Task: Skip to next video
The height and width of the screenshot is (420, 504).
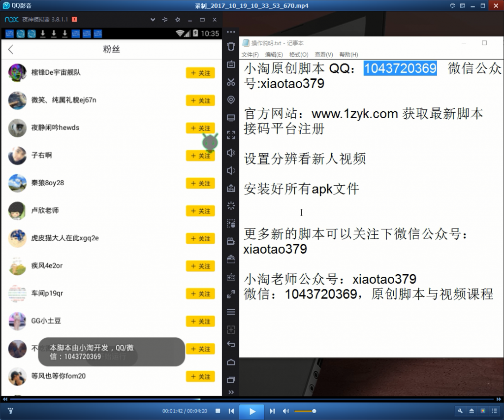Action: [x=272, y=411]
